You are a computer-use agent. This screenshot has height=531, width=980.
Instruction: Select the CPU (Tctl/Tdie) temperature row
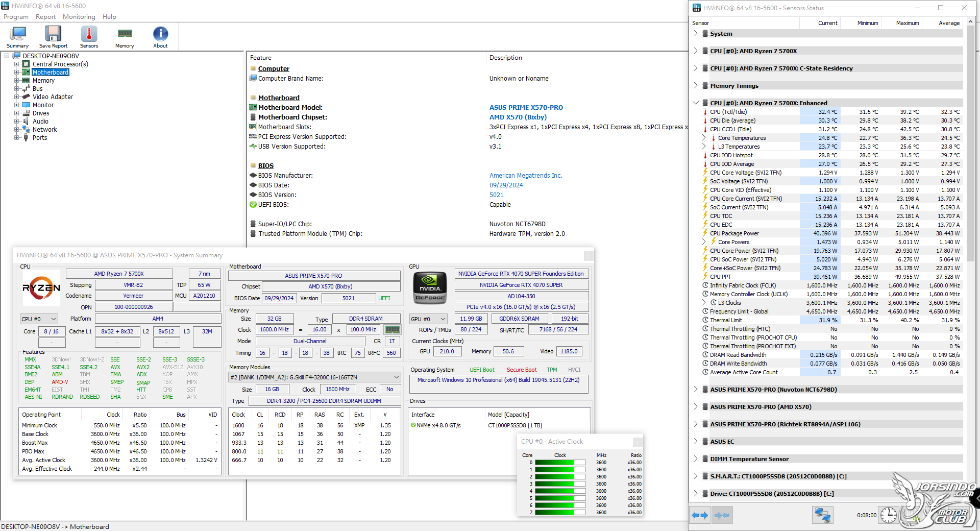tap(831, 112)
